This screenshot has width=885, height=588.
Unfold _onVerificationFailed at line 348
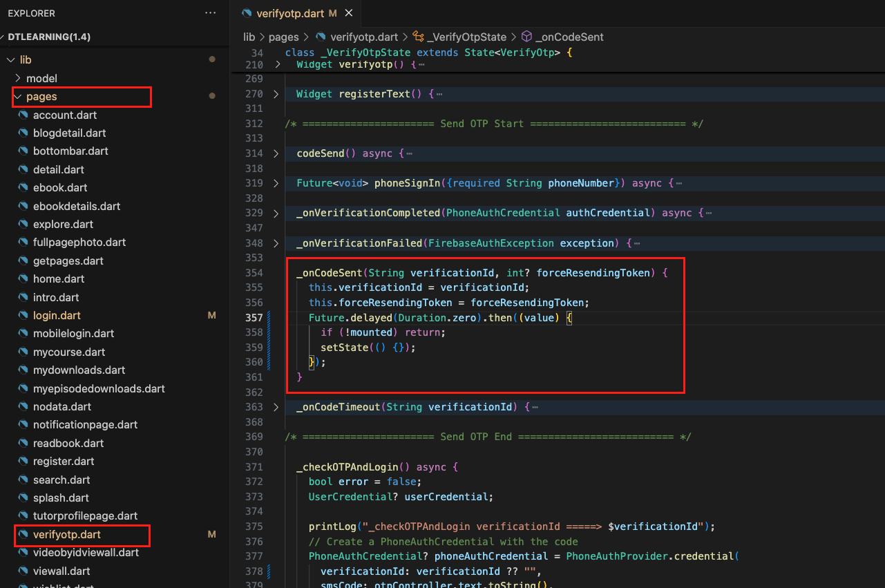click(x=277, y=243)
